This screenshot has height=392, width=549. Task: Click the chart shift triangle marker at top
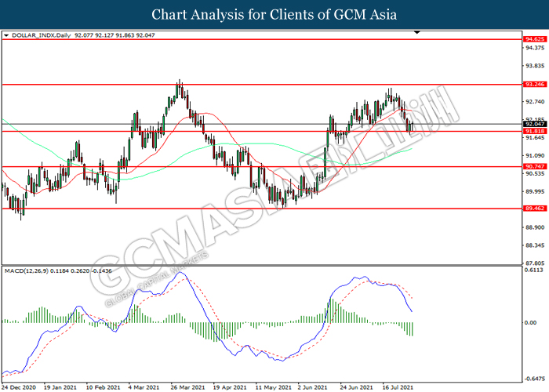click(417, 32)
